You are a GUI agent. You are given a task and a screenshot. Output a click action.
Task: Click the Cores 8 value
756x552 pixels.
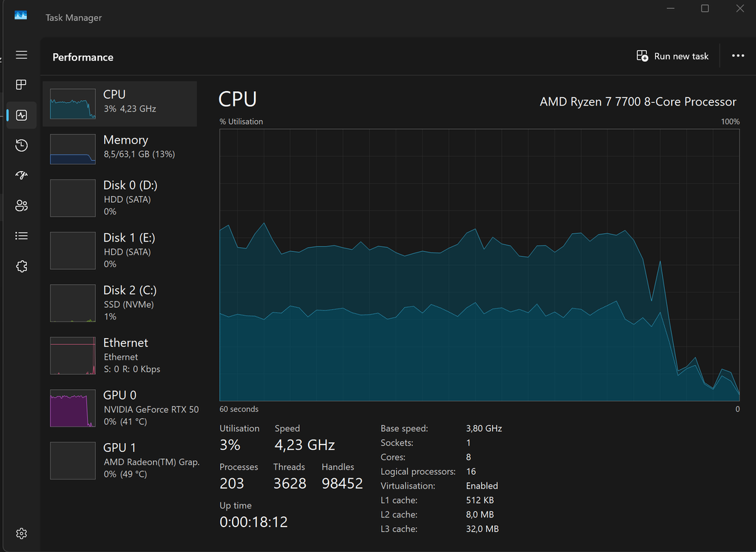tap(469, 457)
